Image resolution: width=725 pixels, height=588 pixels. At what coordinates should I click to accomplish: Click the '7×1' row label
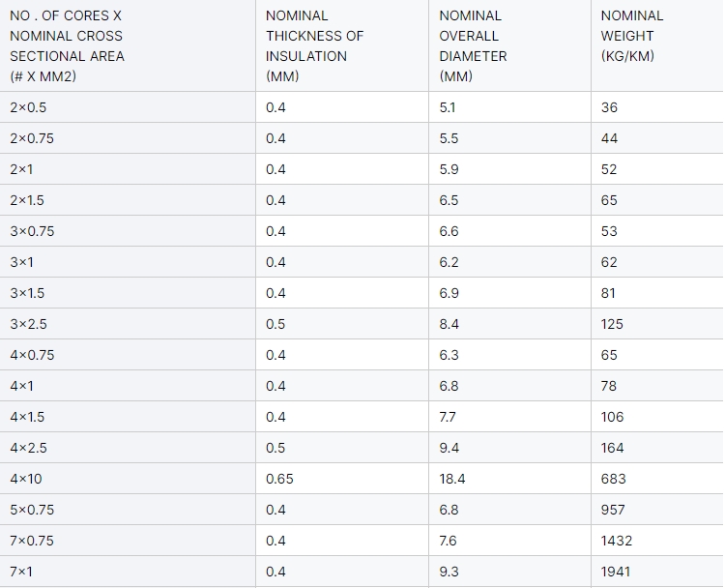(x=21, y=572)
